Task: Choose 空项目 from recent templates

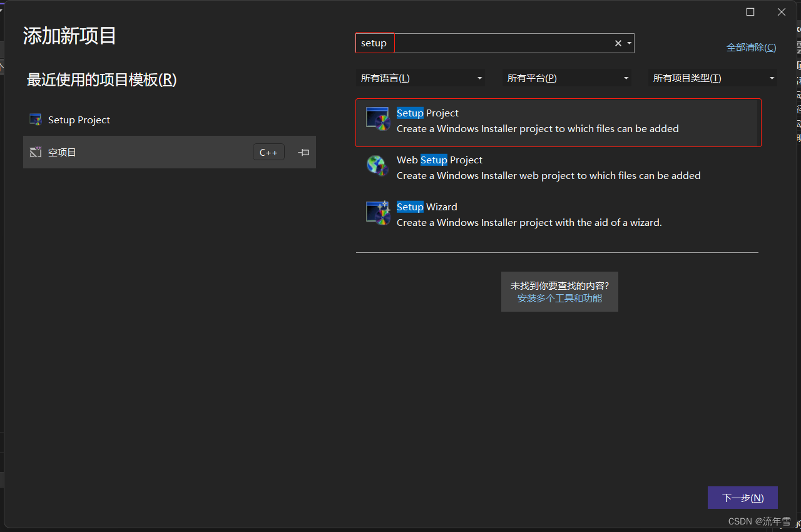Action: tap(170, 152)
